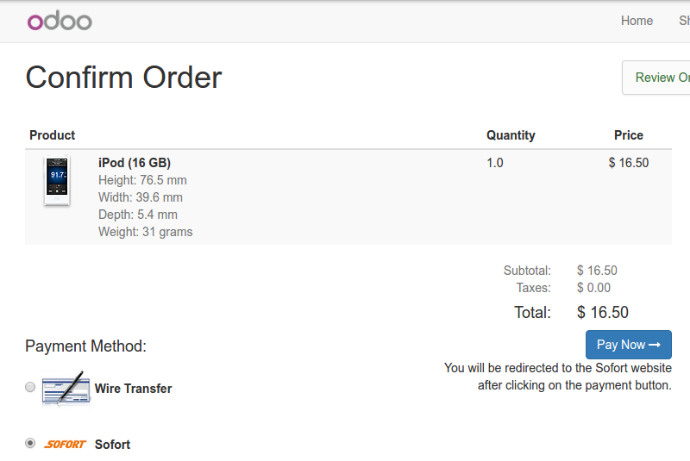The image size is (690, 461).
Task: Click the Pay Now button
Action: tap(628, 344)
